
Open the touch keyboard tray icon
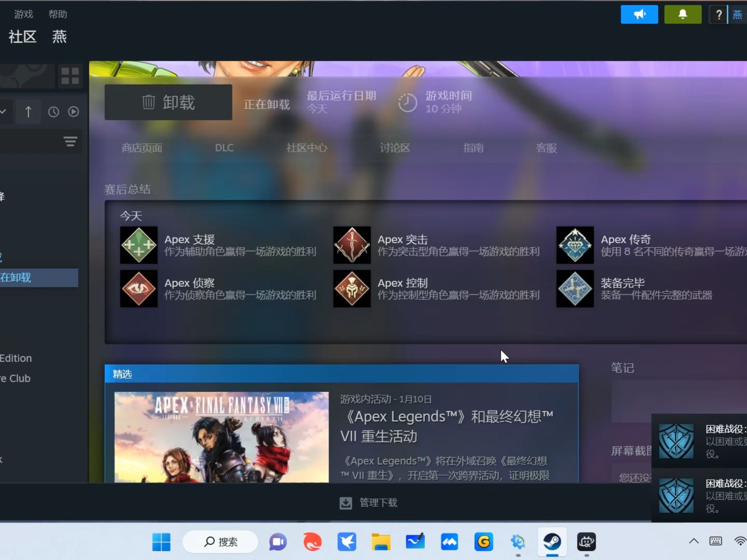[716, 541]
